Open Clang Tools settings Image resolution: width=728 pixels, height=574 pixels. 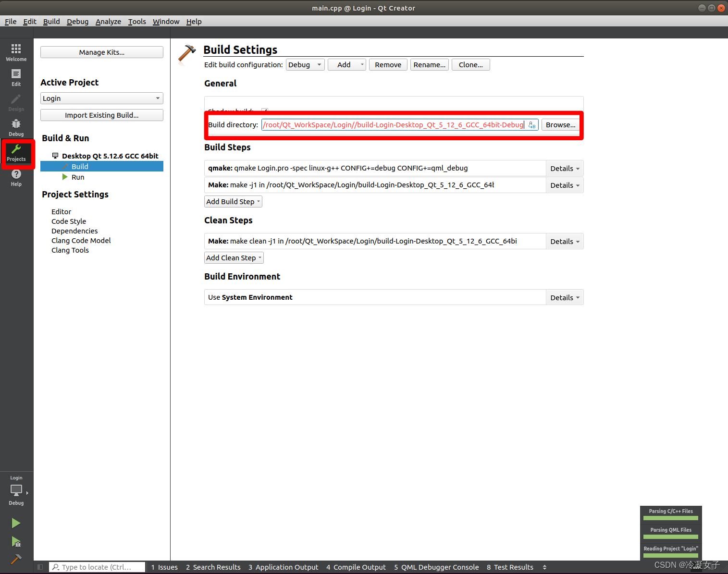(x=70, y=250)
